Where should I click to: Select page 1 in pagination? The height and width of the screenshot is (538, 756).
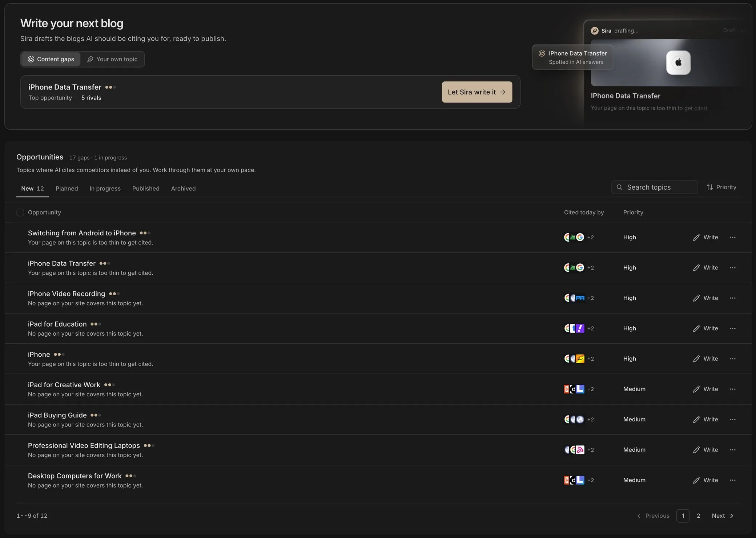coord(683,516)
